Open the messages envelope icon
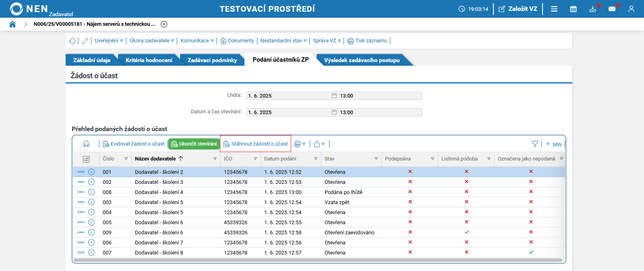644x271 pixels. coord(612,9)
